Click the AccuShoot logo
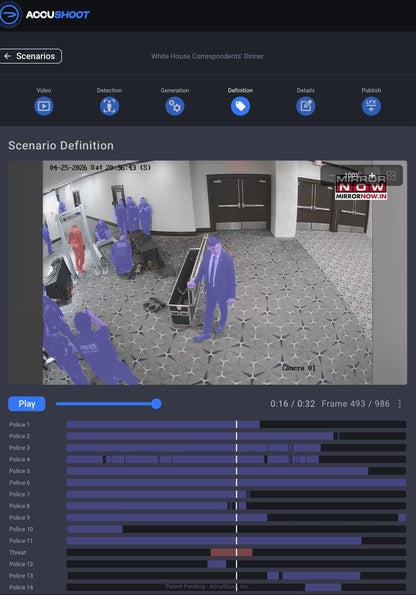Viewport: 416px width, 595px height. pyautogui.click(x=45, y=14)
